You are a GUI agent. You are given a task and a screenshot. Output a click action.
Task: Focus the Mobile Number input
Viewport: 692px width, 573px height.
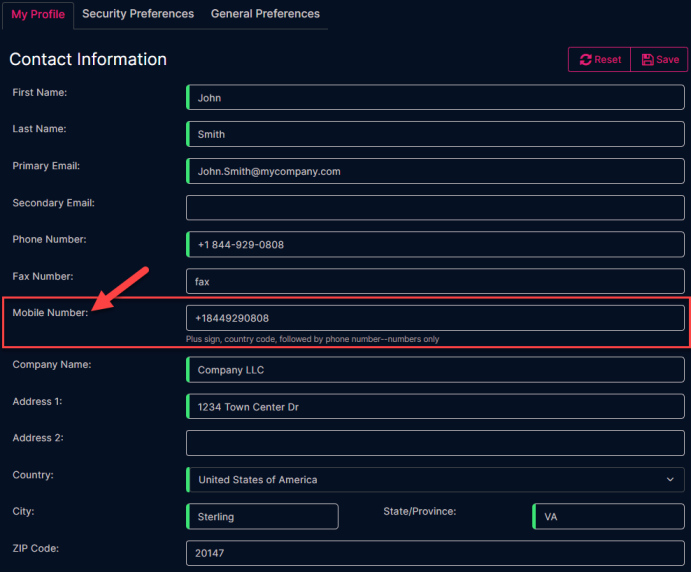point(435,318)
